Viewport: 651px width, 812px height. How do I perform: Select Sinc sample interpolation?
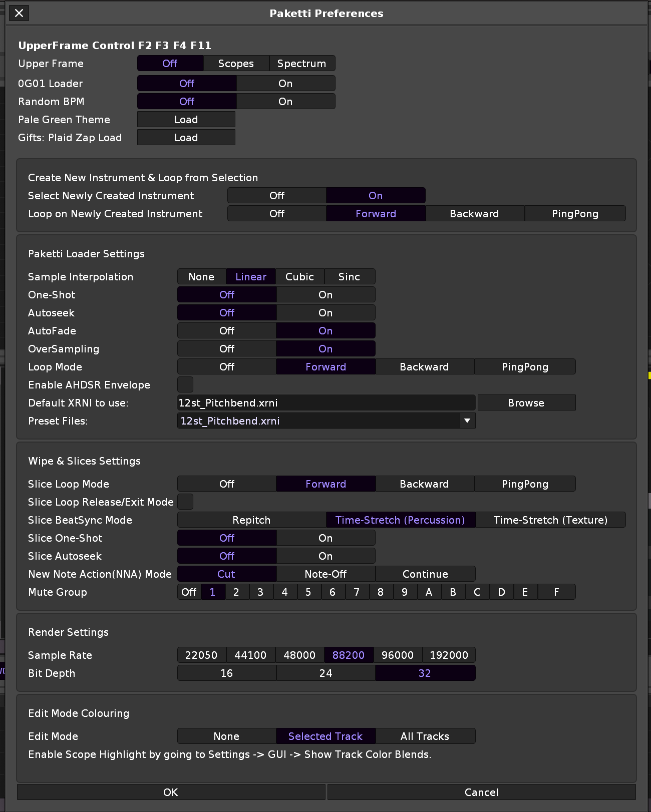[349, 277]
